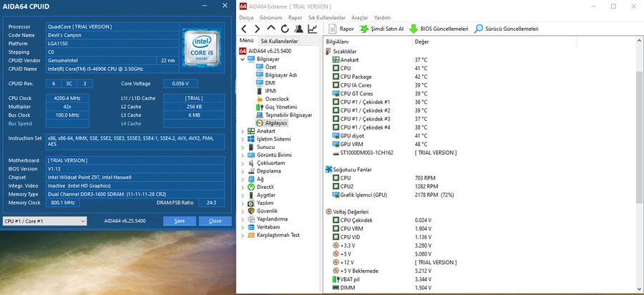Refresh using the circular arrow icon
Image resolution: width=644 pixels, height=295 pixels.
(x=285, y=29)
